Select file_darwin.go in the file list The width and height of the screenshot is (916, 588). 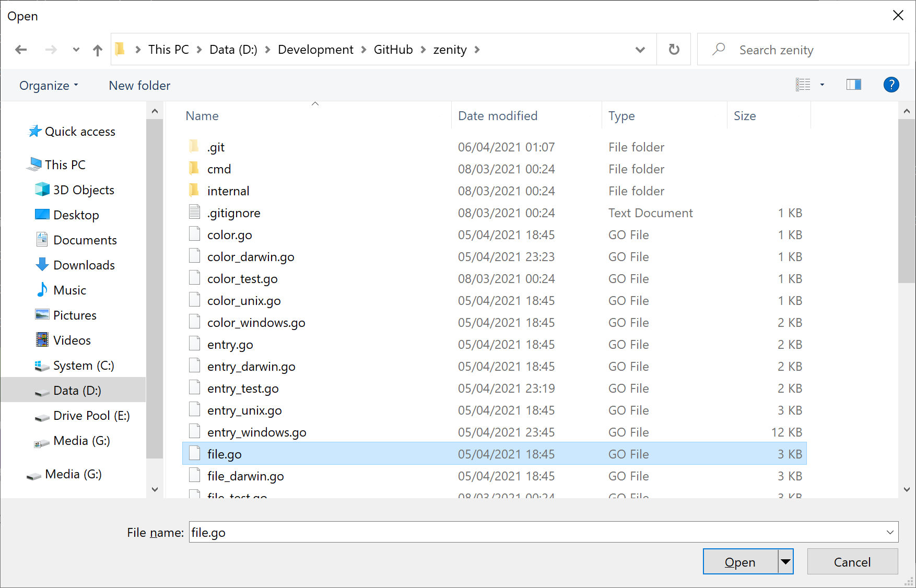point(245,476)
